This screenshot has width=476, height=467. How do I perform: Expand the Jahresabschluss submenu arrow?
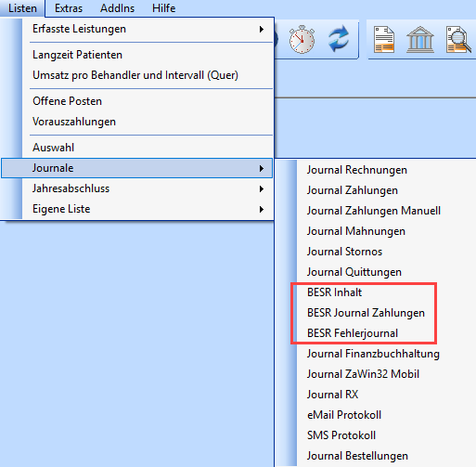[x=262, y=188]
